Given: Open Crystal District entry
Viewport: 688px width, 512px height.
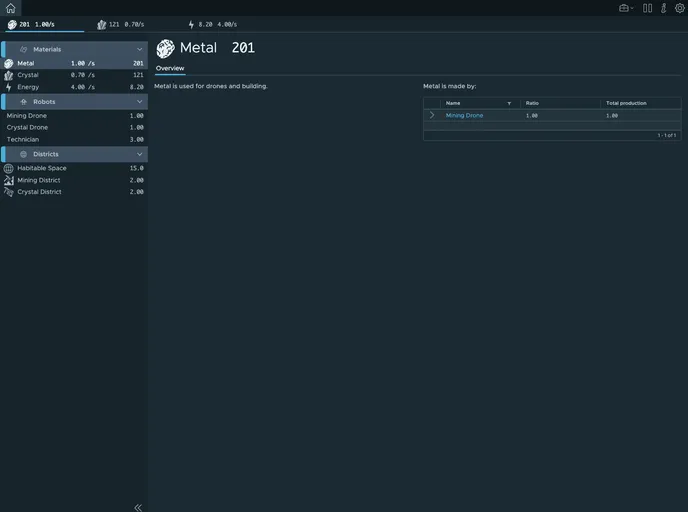Looking at the screenshot, I should (74, 192).
